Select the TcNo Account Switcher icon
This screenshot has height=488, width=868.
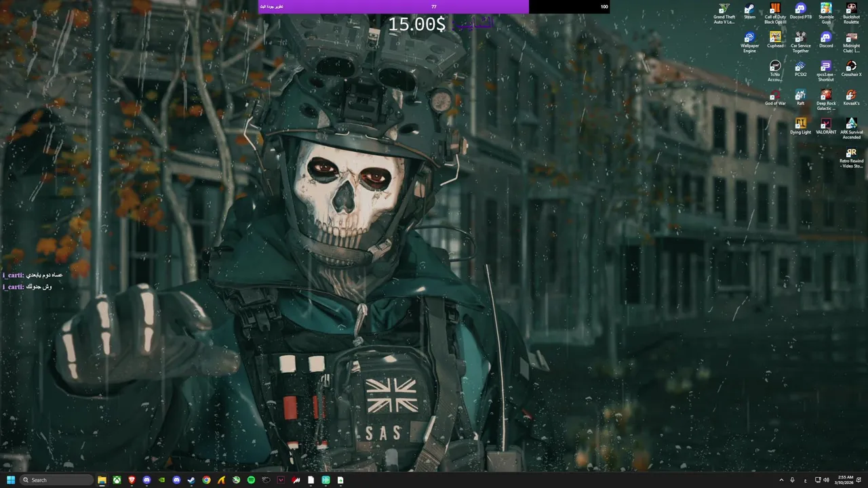click(x=775, y=71)
